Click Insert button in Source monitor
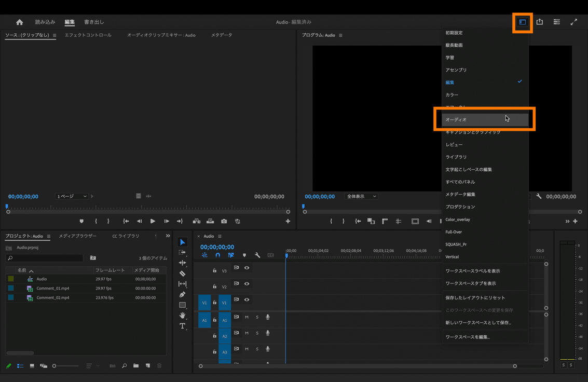 (197, 221)
